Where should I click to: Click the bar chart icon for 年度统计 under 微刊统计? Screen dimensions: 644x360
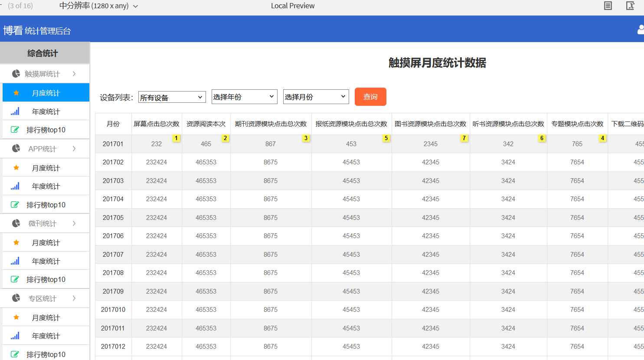[x=15, y=261]
